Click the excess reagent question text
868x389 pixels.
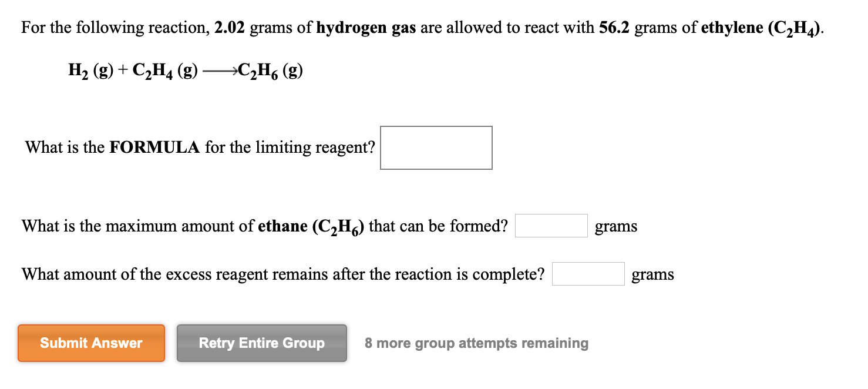(283, 273)
